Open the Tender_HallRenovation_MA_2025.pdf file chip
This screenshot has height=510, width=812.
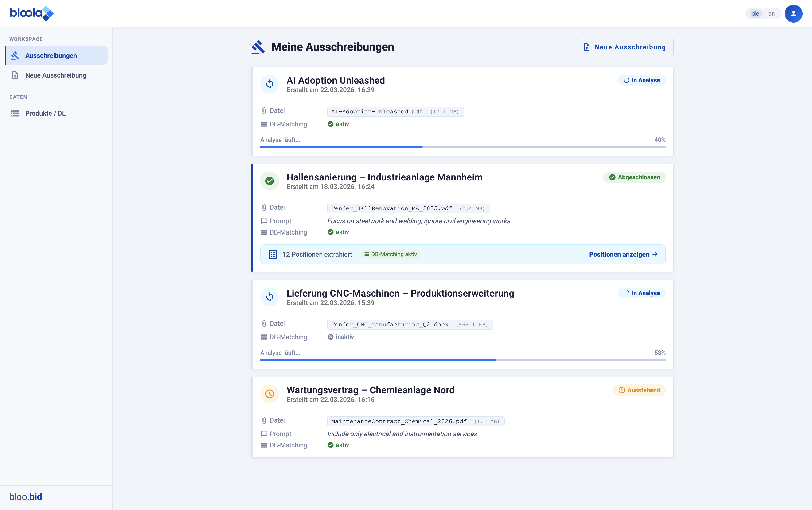pos(408,208)
